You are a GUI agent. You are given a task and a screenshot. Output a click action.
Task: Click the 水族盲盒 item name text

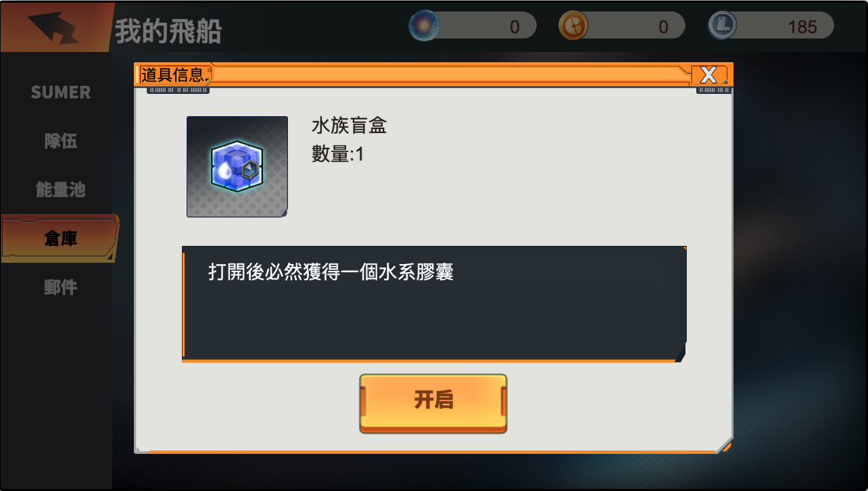(349, 126)
